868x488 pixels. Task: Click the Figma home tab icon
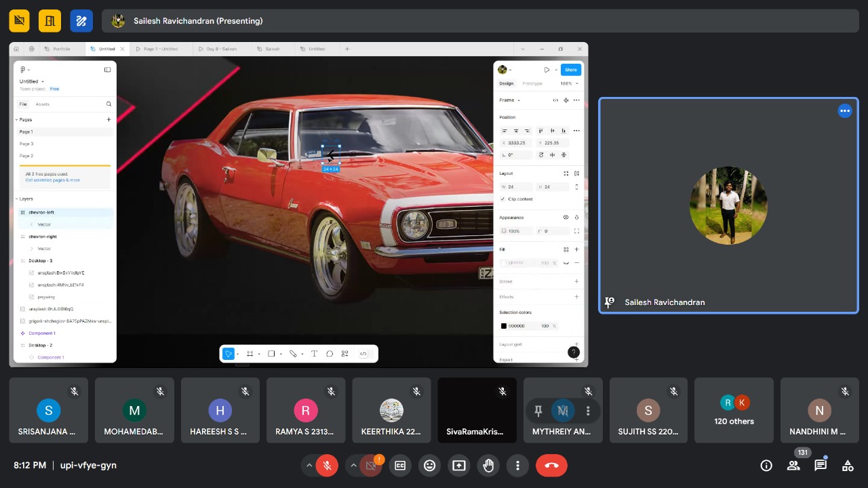click(16, 49)
